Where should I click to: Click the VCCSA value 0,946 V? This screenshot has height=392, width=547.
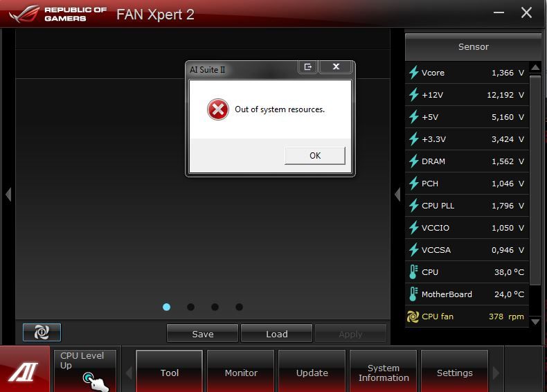pos(508,250)
